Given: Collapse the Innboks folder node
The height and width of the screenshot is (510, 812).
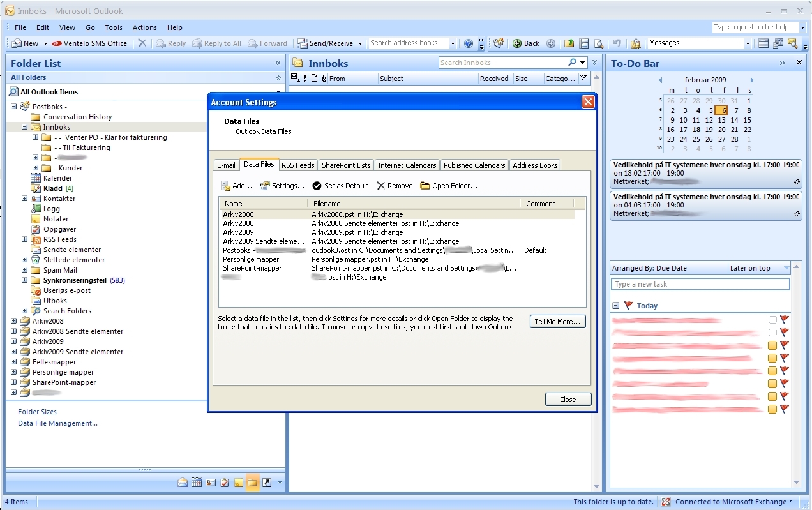Looking at the screenshot, I should 25,127.
